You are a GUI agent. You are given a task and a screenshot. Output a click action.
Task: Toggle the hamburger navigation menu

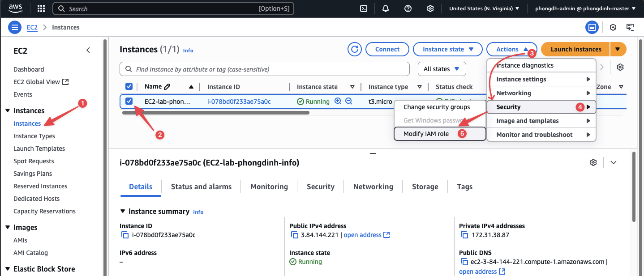[15, 27]
